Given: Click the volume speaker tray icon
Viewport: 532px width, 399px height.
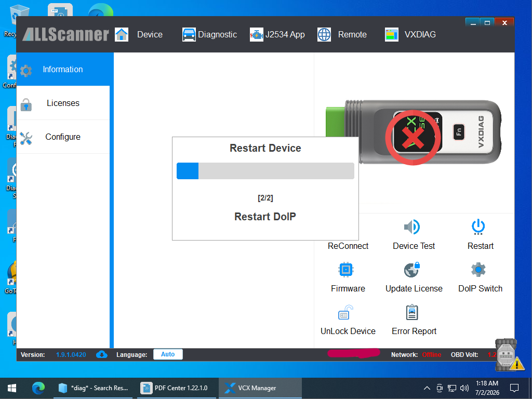Looking at the screenshot, I should tap(464, 388).
